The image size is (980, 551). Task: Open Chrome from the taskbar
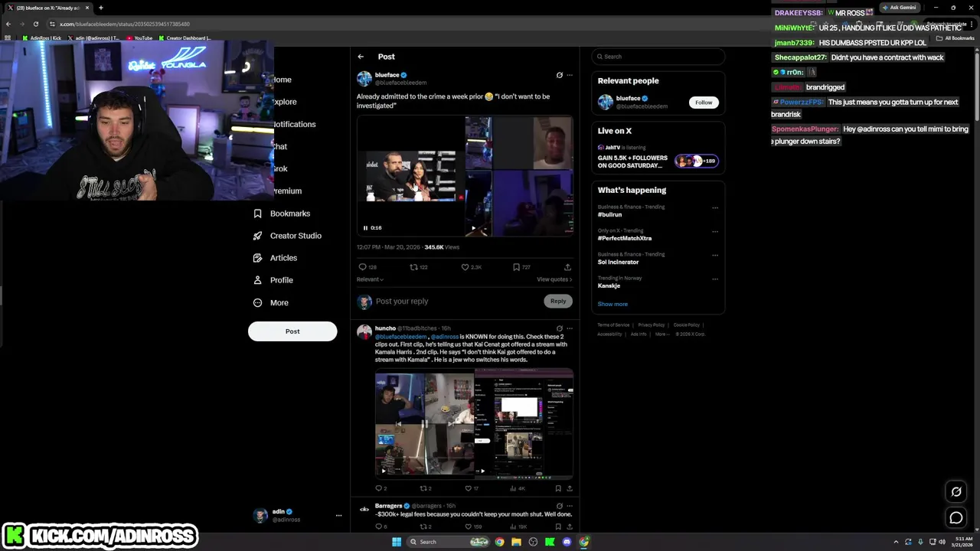pyautogui.click(x=499, y=542)
